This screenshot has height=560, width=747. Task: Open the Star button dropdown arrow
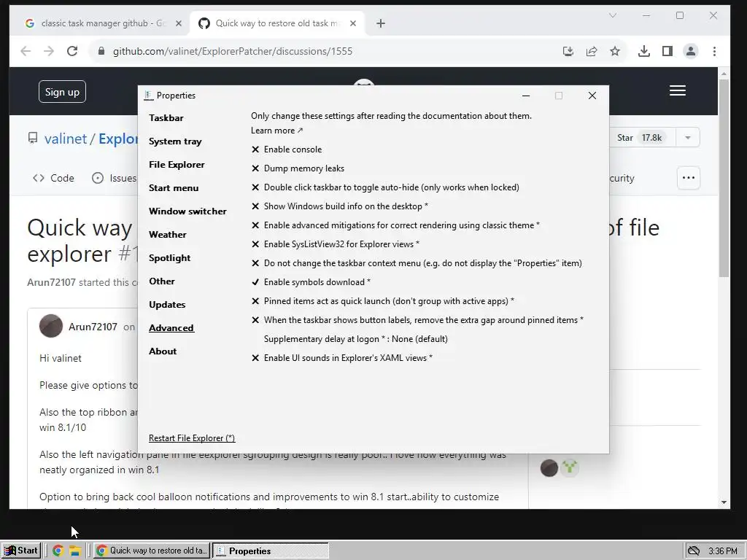coord(687,138)
